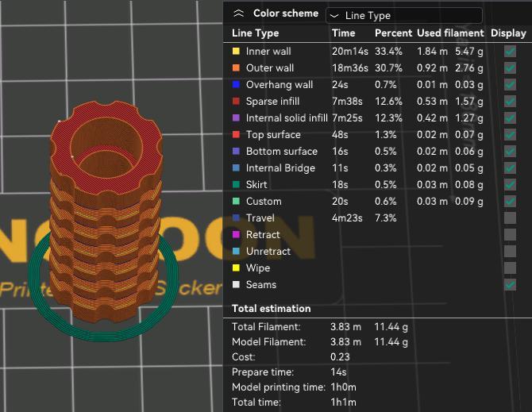
Task: Select the Inner wall row label
Action: [268, 52]
